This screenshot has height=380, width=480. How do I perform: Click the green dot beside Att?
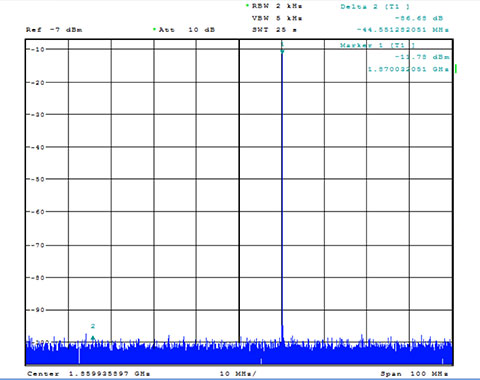click(x=154, y=29)
